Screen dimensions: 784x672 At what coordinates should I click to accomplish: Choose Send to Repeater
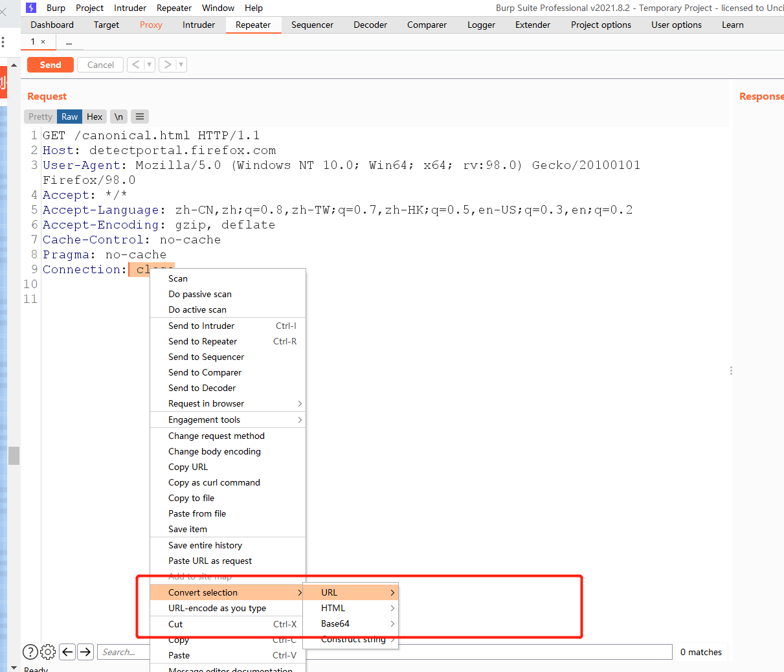pyautogui.click(x=228, y=341)
